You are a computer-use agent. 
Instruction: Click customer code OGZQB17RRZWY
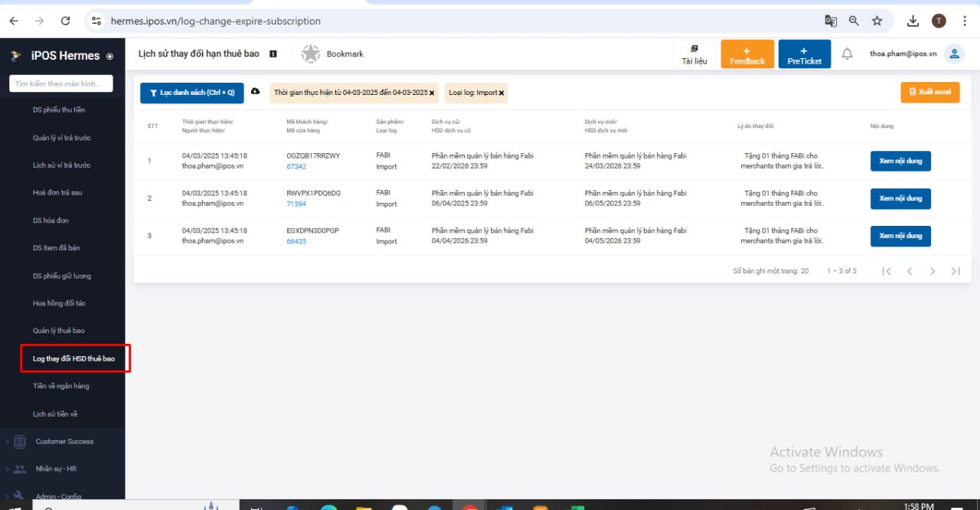(x=313, y=155)
